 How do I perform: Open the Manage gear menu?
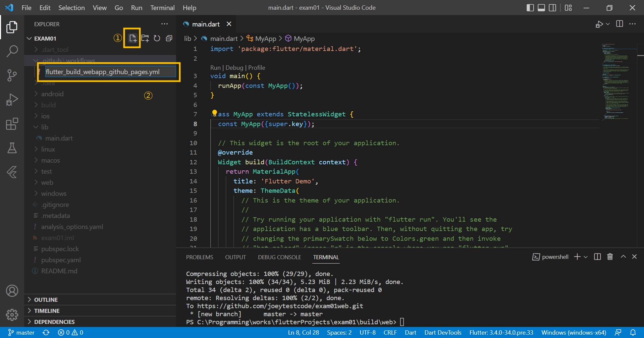[12, 315]
